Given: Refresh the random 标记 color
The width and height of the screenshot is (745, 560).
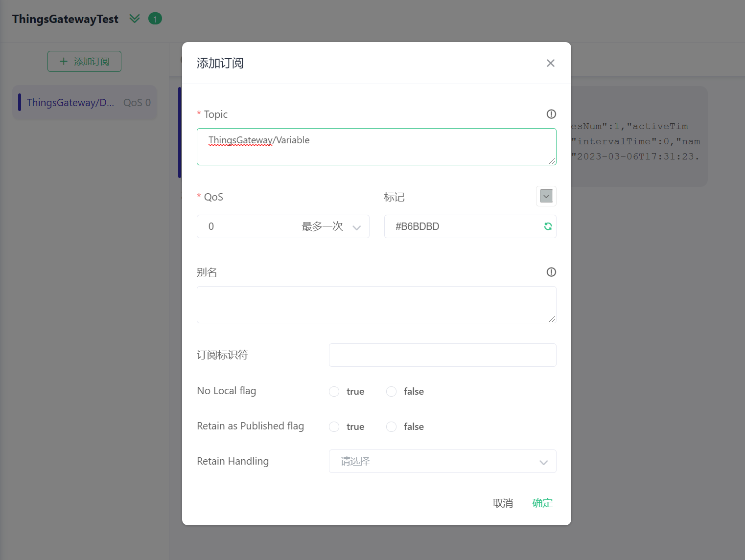Looking at the screenshot, I should [x=548, y=226].
